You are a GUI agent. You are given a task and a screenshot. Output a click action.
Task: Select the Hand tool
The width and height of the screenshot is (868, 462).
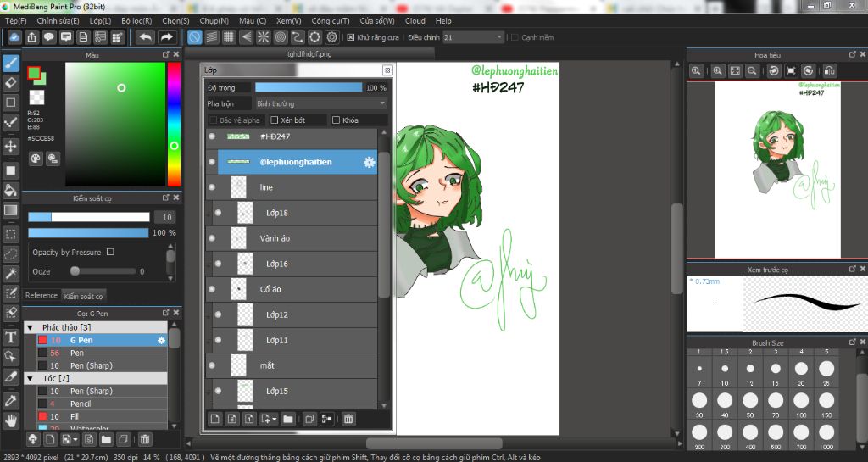(10, 420)
